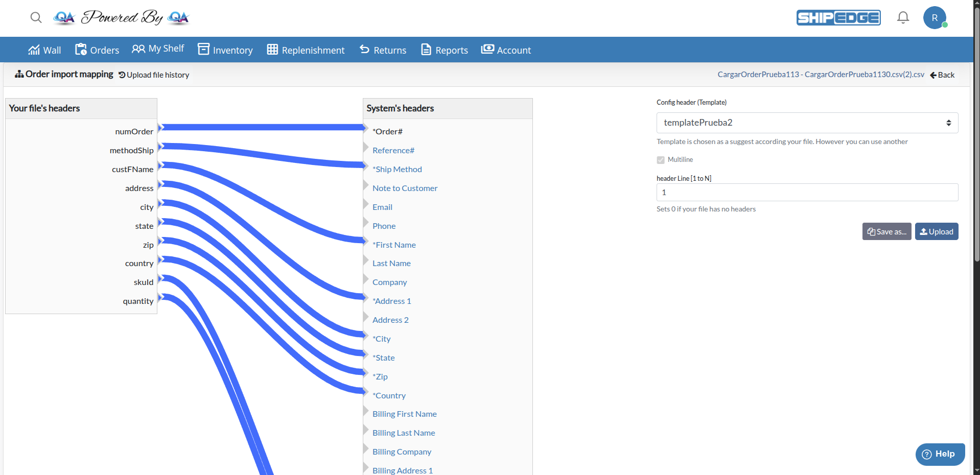980x475 pixels.
Task: Open the Account menu
Action: [505, 49]
